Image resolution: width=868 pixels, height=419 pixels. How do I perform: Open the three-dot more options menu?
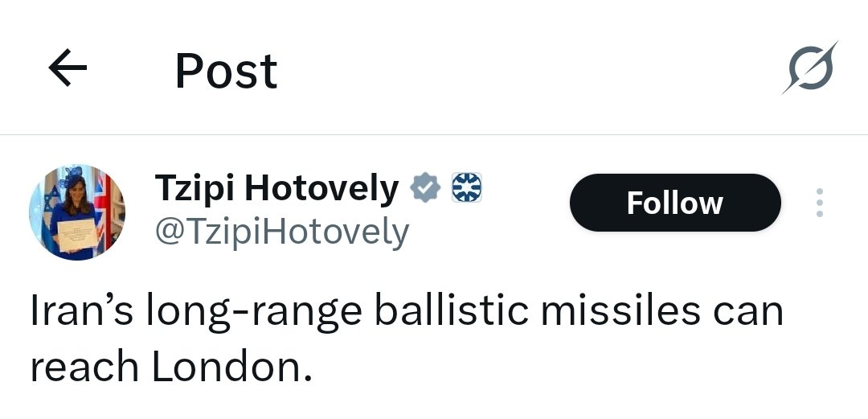820,203
